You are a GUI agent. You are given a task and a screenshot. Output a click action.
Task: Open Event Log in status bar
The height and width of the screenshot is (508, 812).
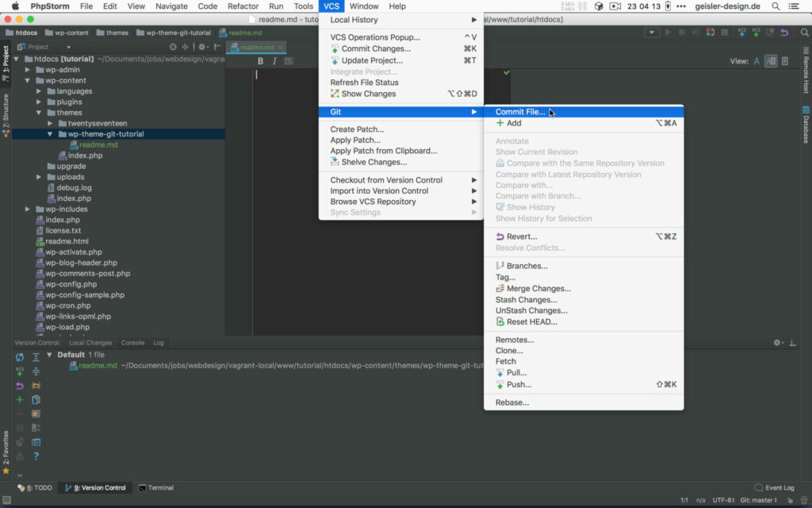pyautogui.click(x=774, y=488)
